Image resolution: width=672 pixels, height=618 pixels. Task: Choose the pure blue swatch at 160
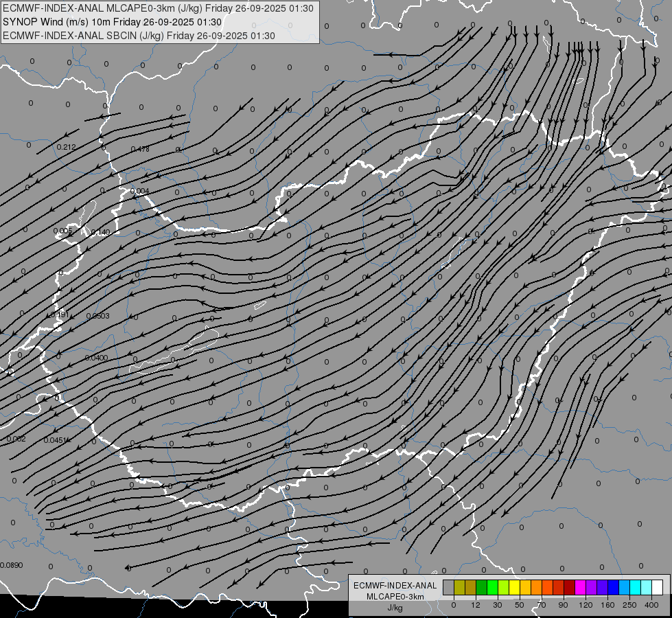tap(613, 588)
